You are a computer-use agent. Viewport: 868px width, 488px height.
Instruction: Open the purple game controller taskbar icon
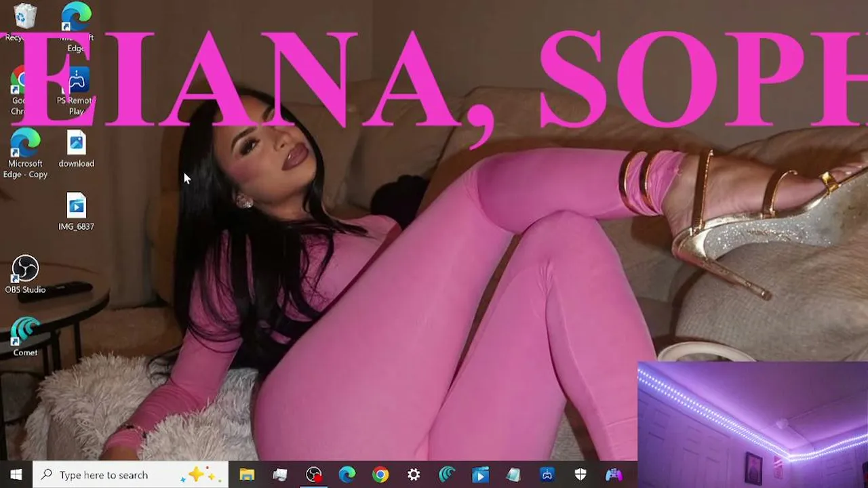[x=614, y=475]
